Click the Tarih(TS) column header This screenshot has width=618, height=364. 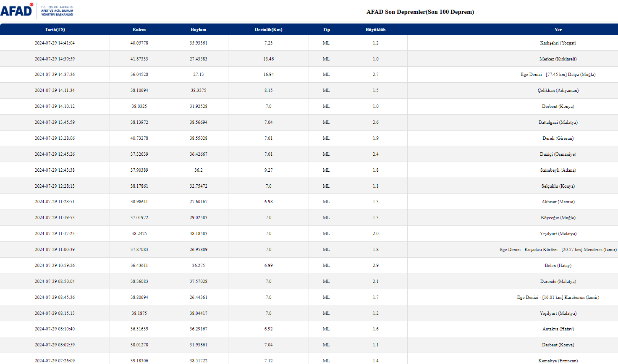coord(55,29)
